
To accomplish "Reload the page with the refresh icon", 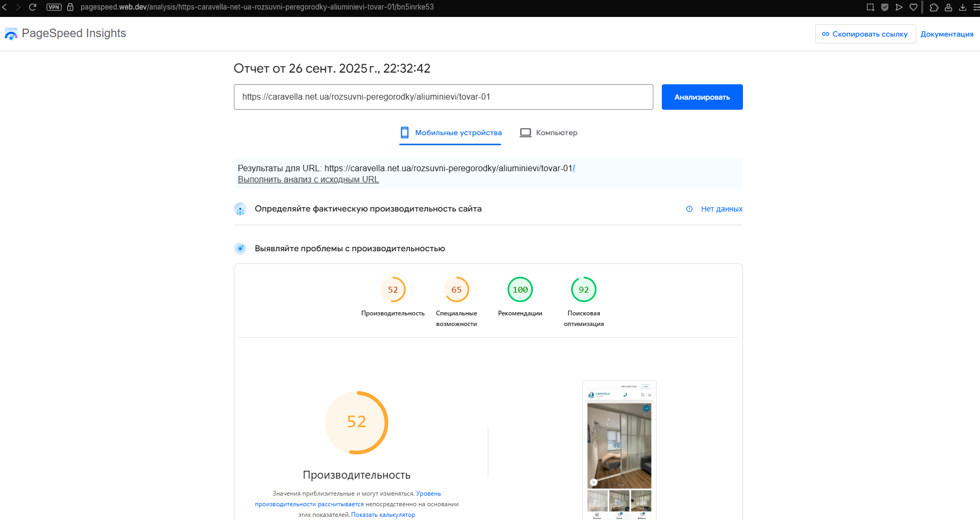I will coord(32,7).
